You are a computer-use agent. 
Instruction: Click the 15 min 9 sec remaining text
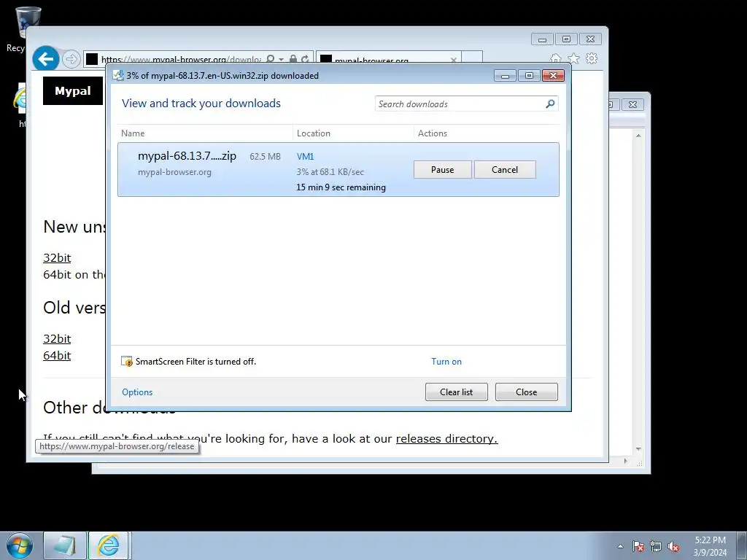[341, 187]
